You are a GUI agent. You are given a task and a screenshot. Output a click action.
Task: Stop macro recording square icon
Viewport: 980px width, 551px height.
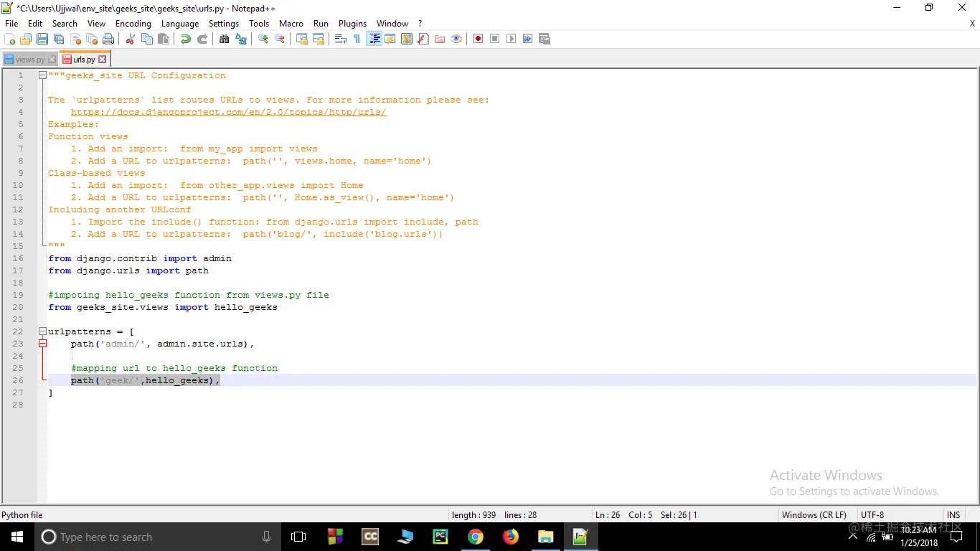pos(495,39)
